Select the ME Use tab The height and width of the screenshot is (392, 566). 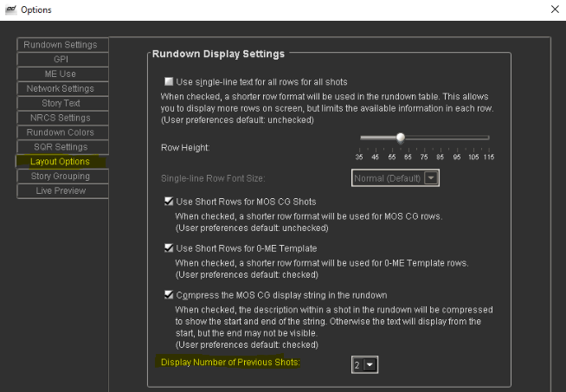point(61,74)
